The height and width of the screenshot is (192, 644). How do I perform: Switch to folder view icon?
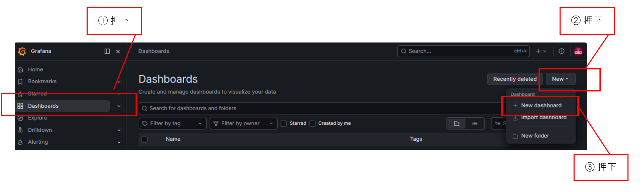456,124
